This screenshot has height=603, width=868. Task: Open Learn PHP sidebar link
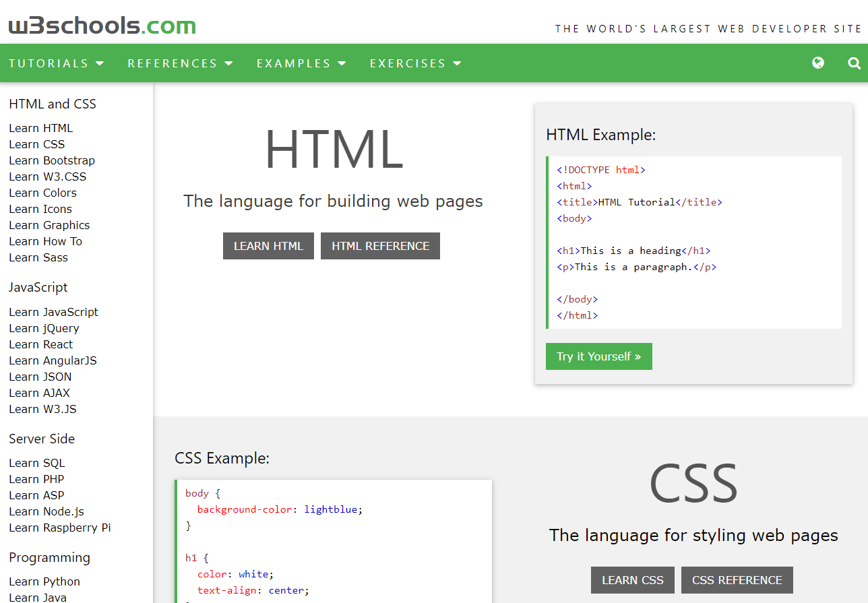click(x=36, y=479)
